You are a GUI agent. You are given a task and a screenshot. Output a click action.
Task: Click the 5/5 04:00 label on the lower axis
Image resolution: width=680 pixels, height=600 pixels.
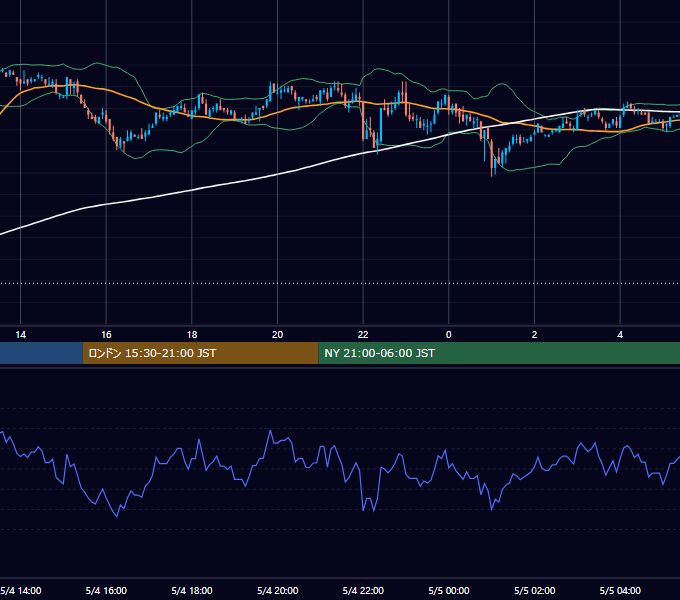(620, 590)
